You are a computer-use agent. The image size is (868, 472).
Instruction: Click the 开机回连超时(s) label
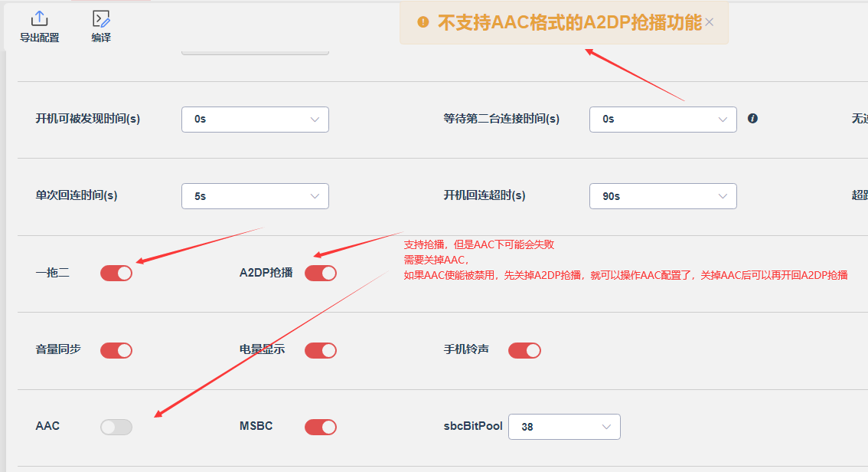coord(485,195)
